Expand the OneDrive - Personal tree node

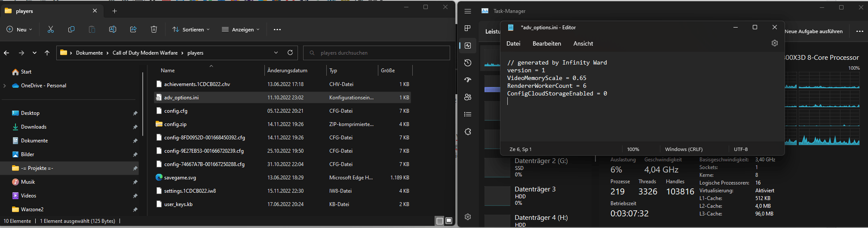tap(5, 86)
